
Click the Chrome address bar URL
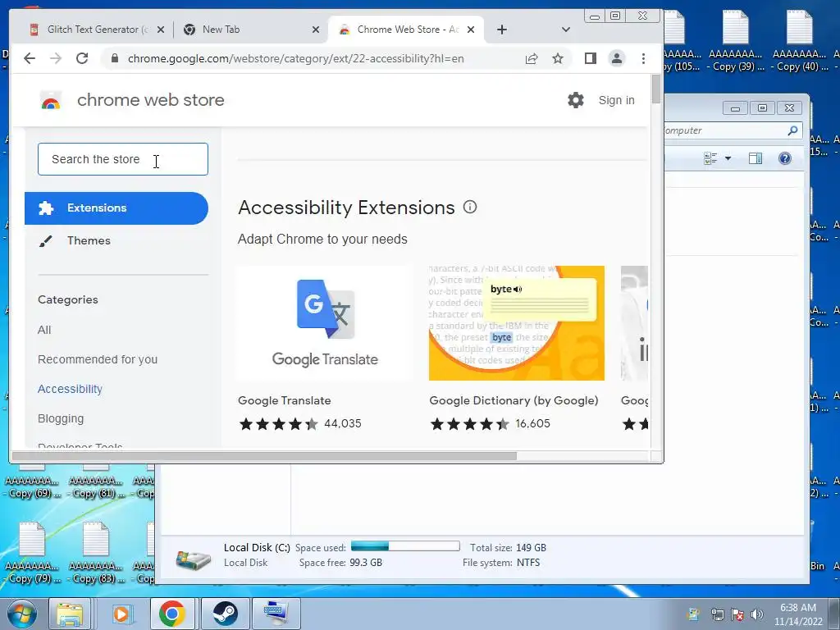tap(295, 59)
